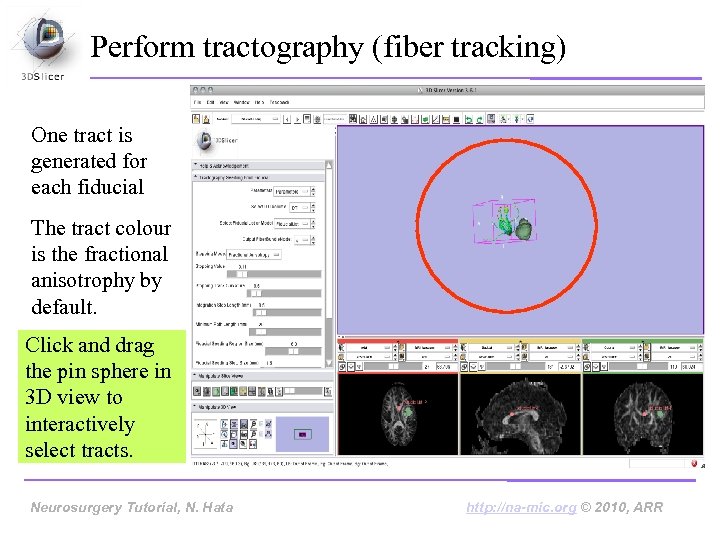Click the Integration Step Length slider
Screen dimensions: 720x540
287,313
